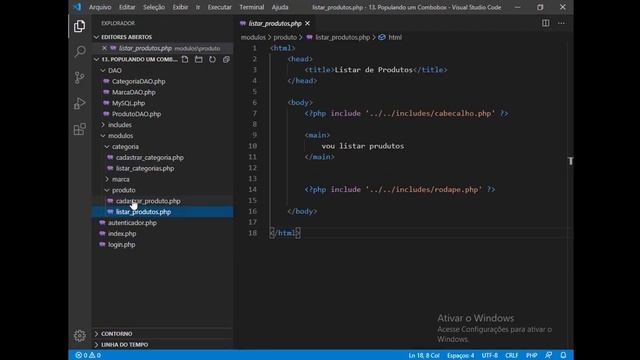
Task: Expand the Contorno panel
Action: [x=162, y=334]
